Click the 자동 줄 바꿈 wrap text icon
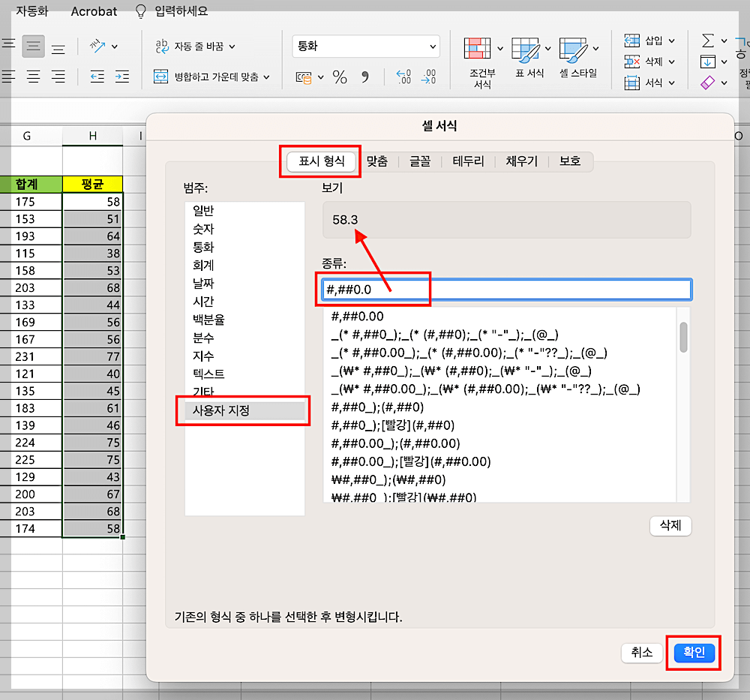Viewport: 750px width, 700px height. coord(162,46)
